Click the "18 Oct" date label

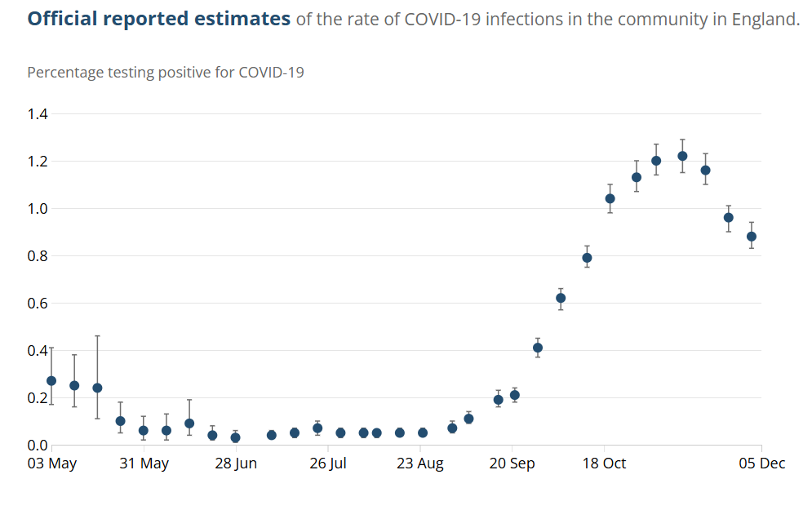point(604,463)
